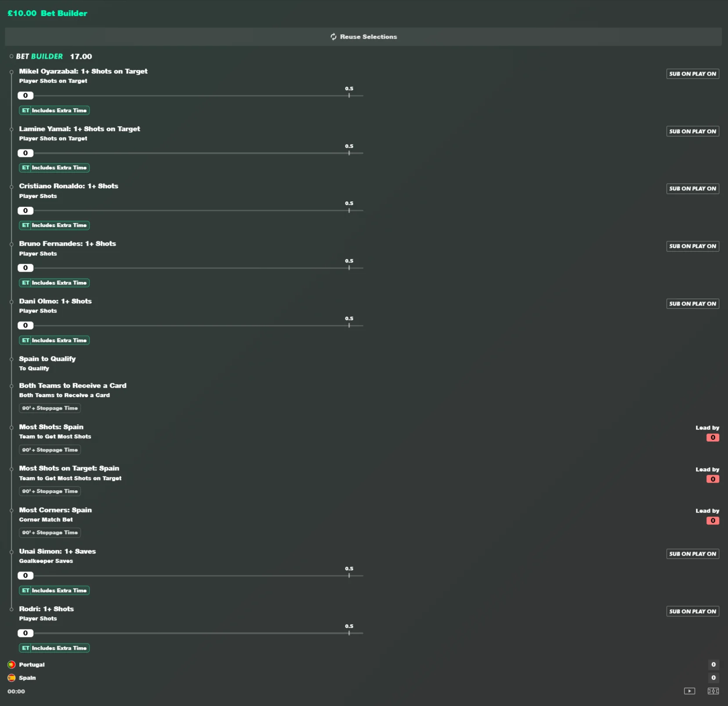Expand Both Teams to Receive a Card
This screenshot has width=728, height=706.
tap(72, 386)
